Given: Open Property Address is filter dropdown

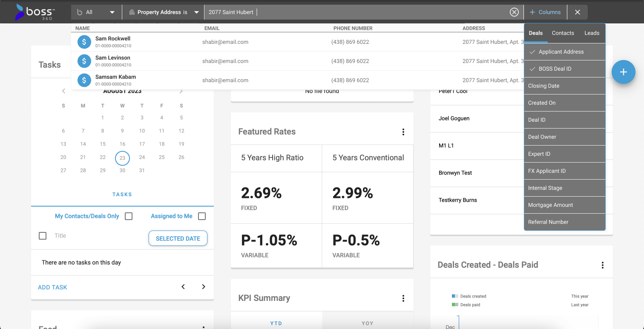Looking at the screenshot, I should click(x=163, y=12).
